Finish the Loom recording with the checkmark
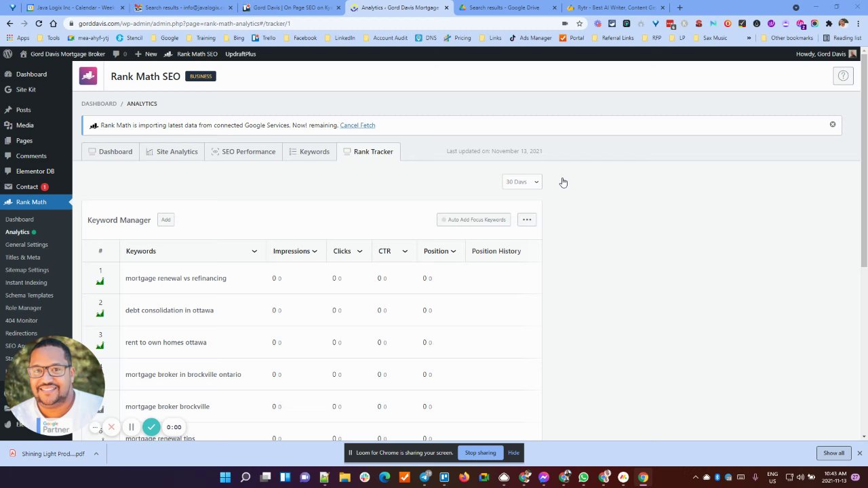868x488 pixels. tap(151, 427)
